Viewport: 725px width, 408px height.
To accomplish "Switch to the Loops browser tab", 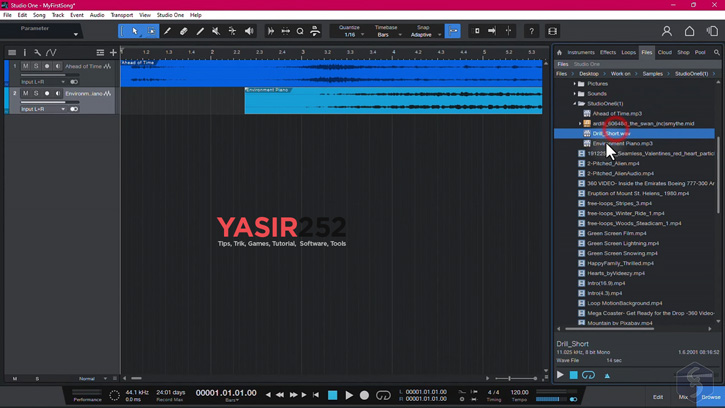I will click(x=628, y=52).
